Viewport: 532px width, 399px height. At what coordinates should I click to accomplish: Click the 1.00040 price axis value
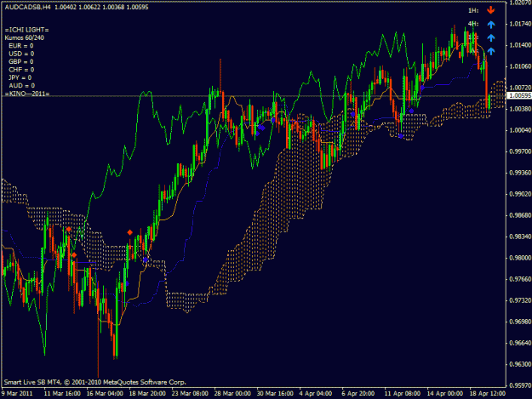pos(520,130)
